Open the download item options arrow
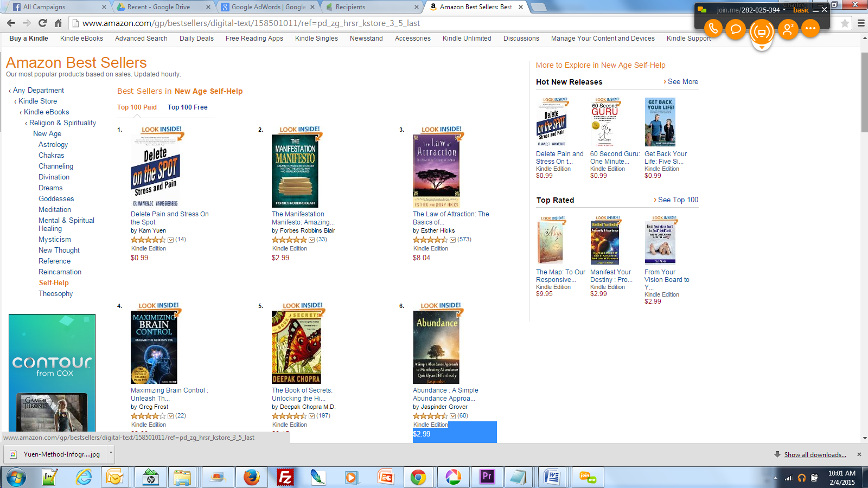The image size is (868, 488). 111,452
